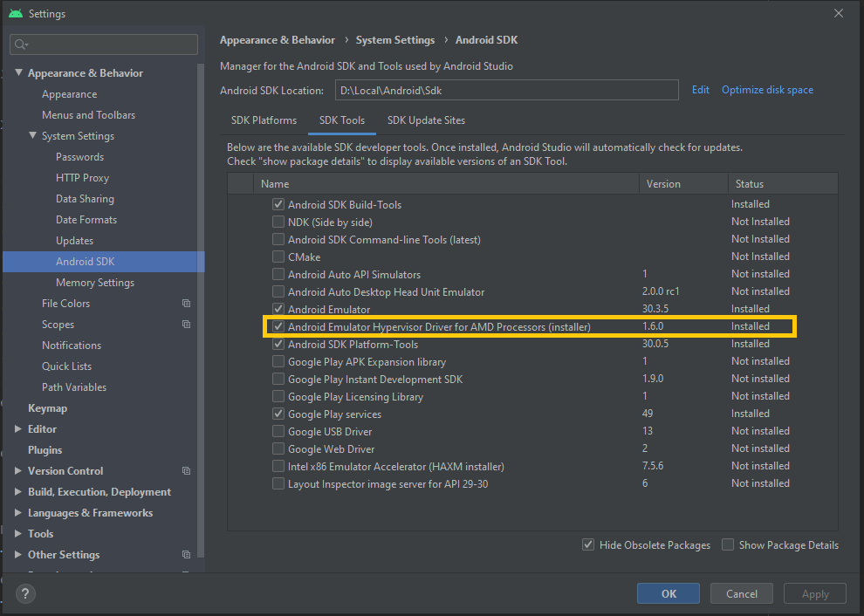The height and width of the screenshot is (616, 864).
Task: Expand the Editor section arrow
Action: pos(18,428)
